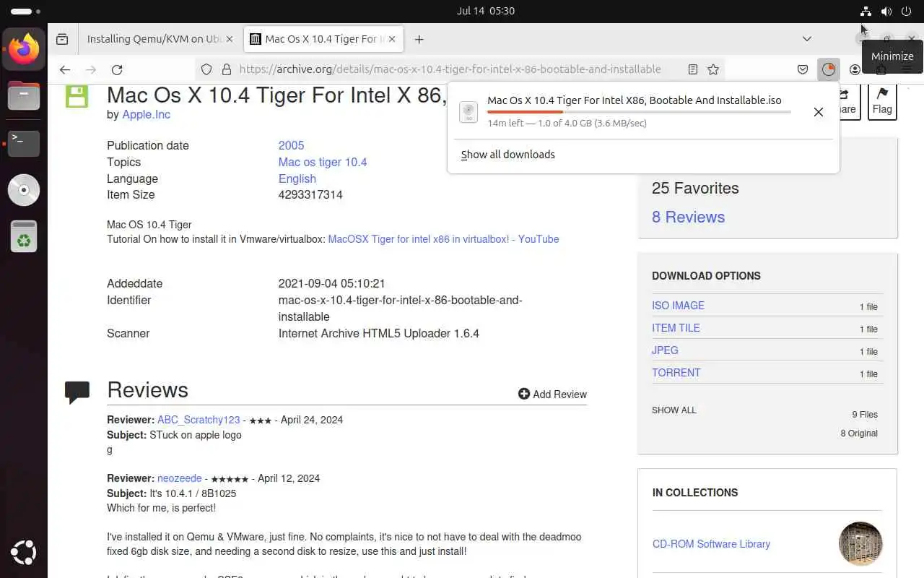Follow the 2005 publication date link
Screen dimensions: 924x578
291,145
